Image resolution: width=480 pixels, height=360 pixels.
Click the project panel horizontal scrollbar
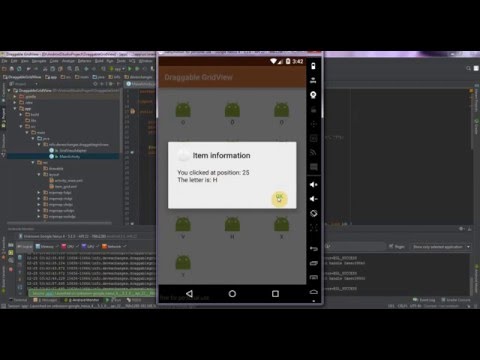[x=59, y=223]
